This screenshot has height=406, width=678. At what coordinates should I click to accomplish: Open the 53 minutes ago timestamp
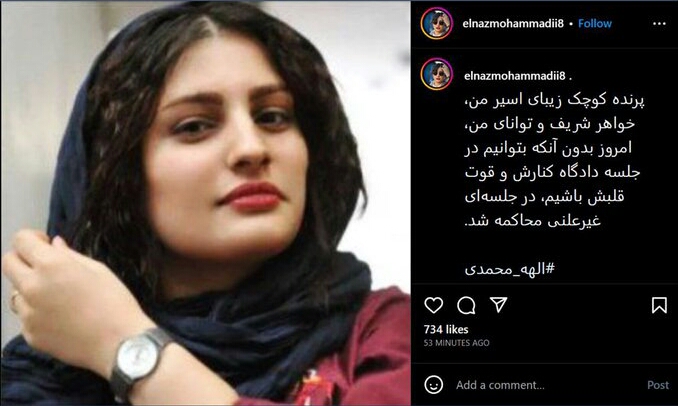click(x=456, y=343)
